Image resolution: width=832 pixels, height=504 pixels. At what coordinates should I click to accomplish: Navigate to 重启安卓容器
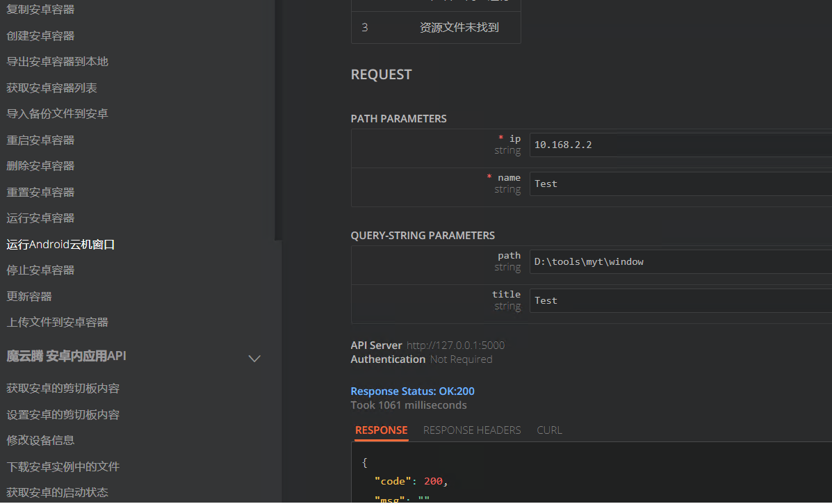coord(40,140)
